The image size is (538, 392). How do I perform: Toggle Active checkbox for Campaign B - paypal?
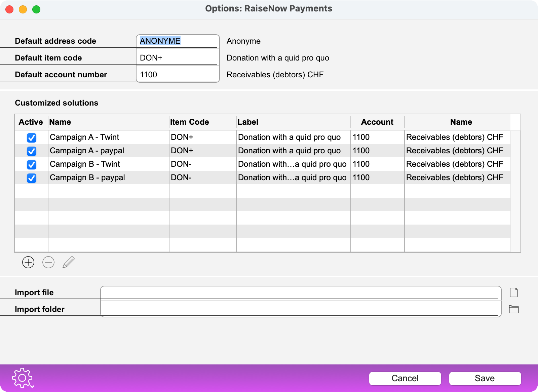32,178
